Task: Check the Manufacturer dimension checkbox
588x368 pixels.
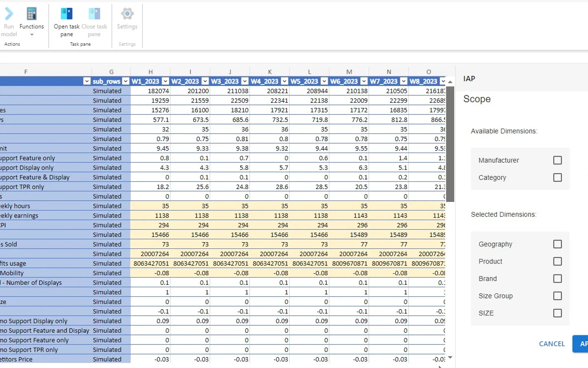Action: 557,160
